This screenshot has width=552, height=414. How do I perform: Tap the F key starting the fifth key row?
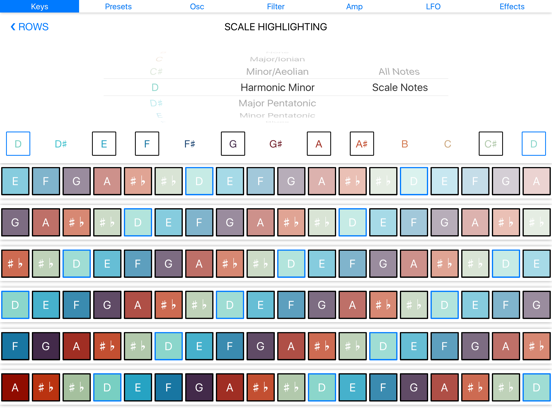point(15,346)
